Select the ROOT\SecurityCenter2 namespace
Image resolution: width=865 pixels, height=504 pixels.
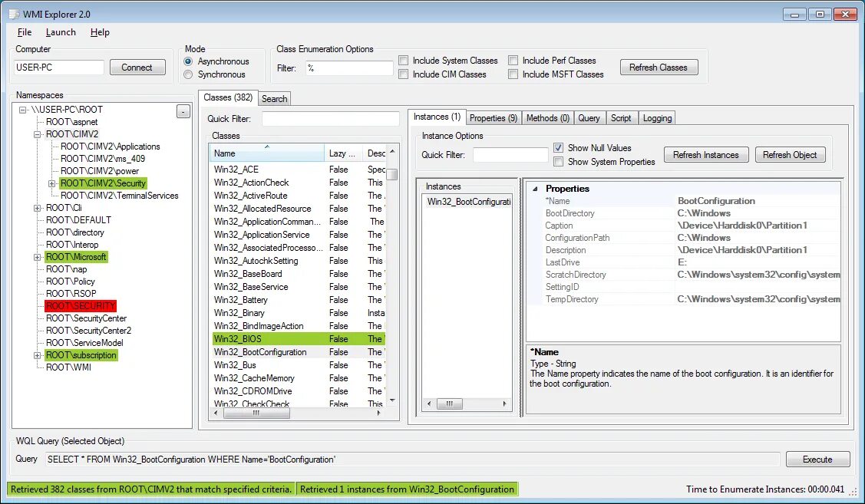pos(88,331)
